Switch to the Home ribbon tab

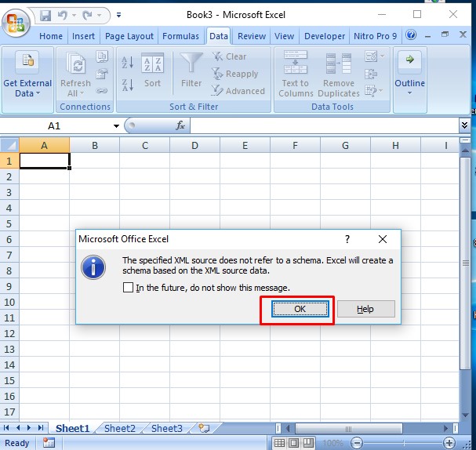(x=51, y=36)
